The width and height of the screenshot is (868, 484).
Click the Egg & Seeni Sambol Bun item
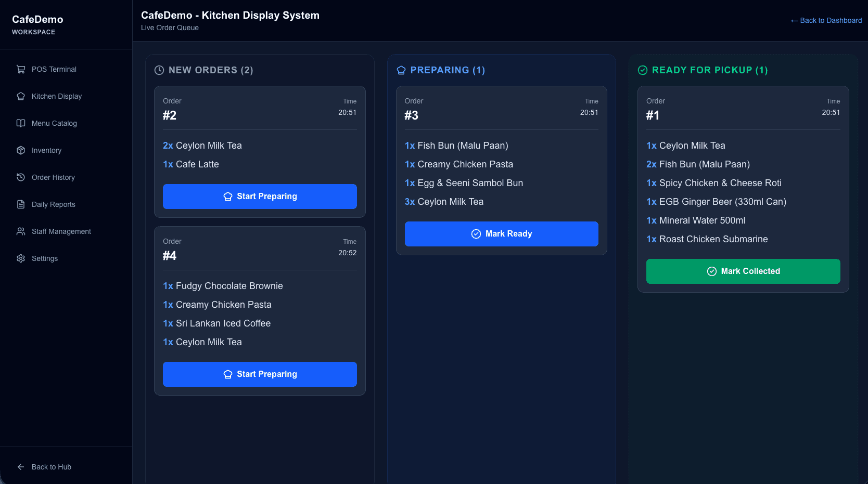coord(464,183)
